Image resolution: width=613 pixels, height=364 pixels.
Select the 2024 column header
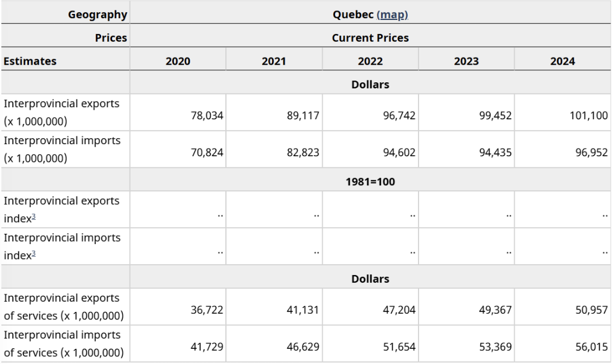(x=563, y=61)
